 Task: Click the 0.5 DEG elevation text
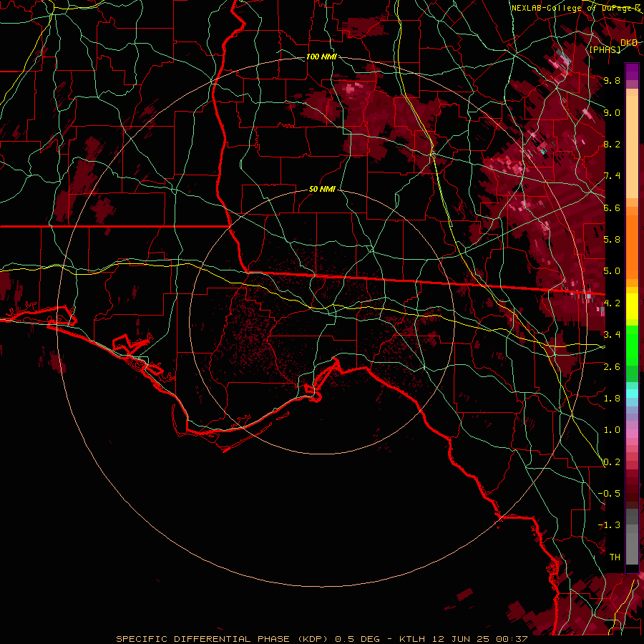(x=357, y=639)
